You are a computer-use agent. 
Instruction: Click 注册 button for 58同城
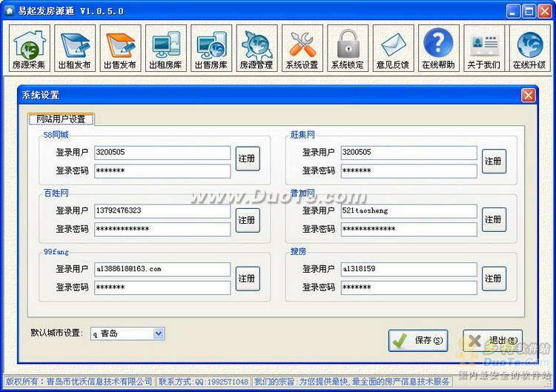tap(248, 159)
